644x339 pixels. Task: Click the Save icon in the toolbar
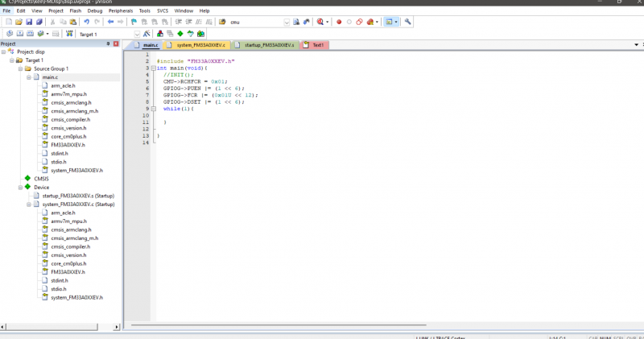pyautogui.click(x=29, y=22)
